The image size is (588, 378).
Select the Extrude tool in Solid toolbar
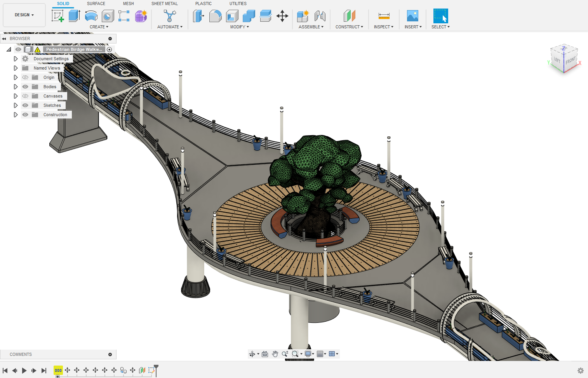[74, 16]
